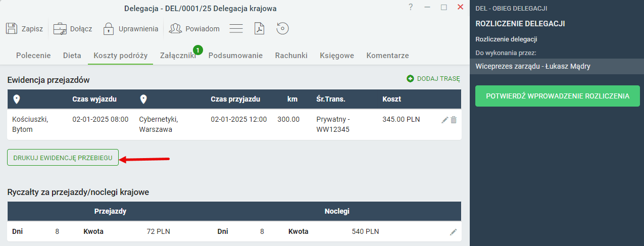Export document via PDF icon

(x=259, y=29)
